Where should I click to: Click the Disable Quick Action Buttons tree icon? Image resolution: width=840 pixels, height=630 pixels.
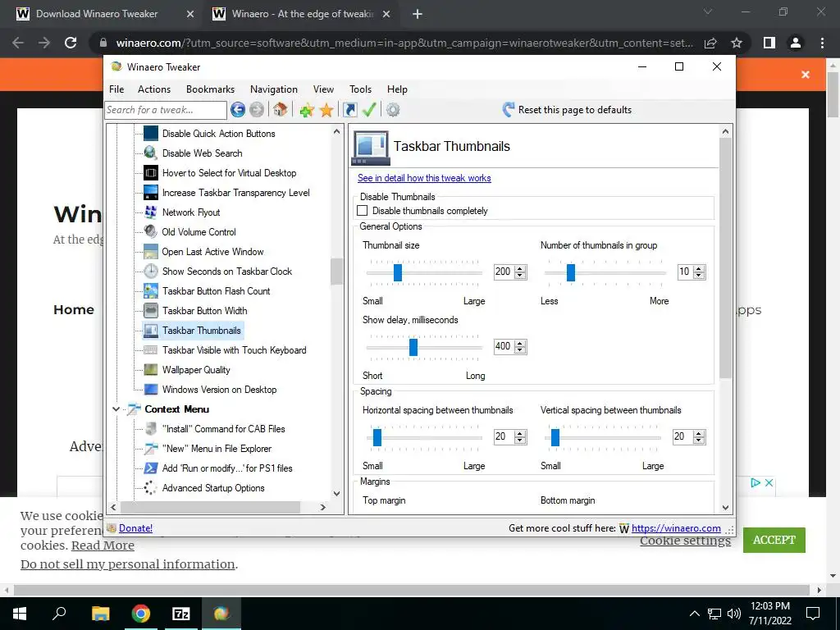[x=151, y=134]
